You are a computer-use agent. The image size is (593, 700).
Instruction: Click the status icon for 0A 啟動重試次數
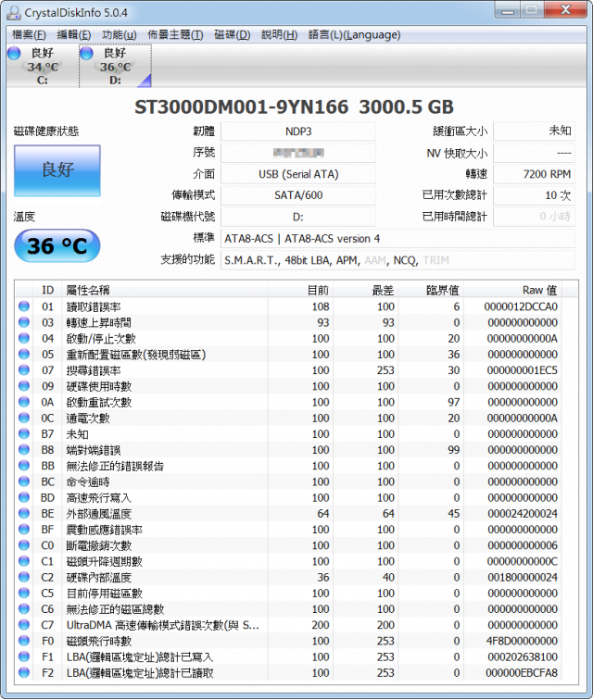pos(24,402)
